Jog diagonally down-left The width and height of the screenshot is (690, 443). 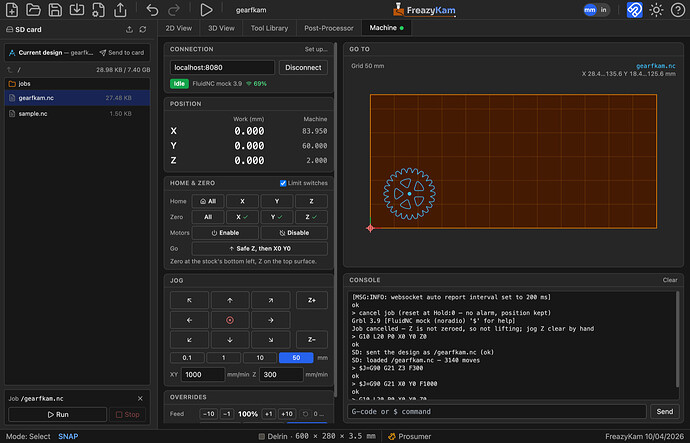coord(189,340)
